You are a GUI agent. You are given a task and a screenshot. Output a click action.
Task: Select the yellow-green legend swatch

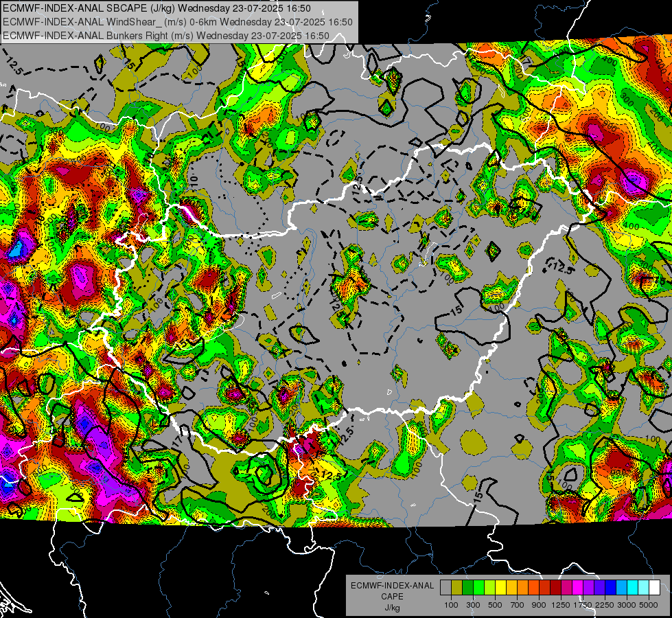(x=490, y=587)
